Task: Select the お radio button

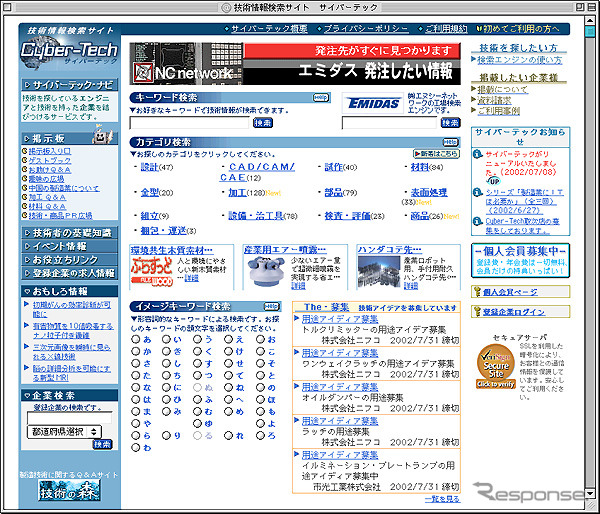Action: pos(258,339)
